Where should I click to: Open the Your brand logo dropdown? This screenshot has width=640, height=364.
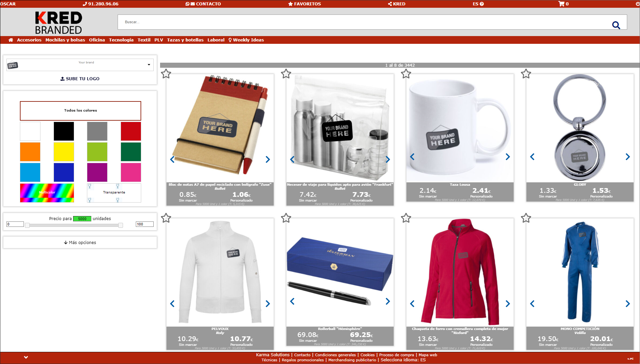point(80,65)
